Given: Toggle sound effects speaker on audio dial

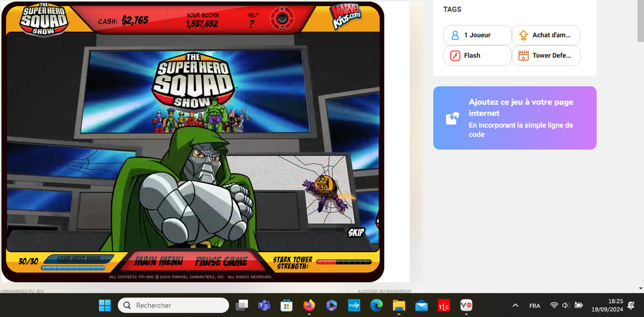Looking at the screenshot, I should coord(282,9).
